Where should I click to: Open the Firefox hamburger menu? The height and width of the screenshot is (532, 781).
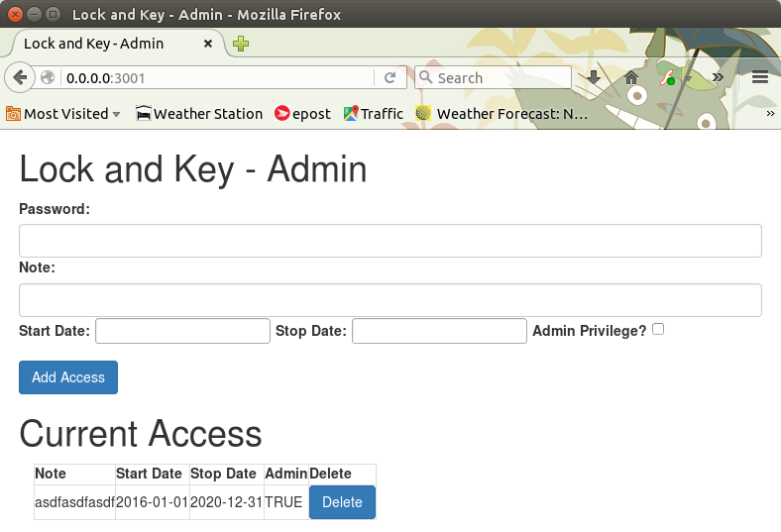(x=760, y=77)
